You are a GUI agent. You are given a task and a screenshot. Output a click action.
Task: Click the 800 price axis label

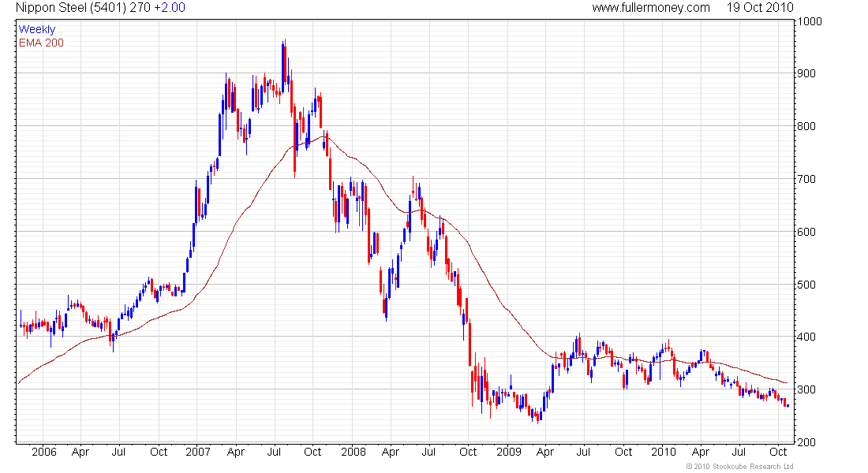[806, 126]
